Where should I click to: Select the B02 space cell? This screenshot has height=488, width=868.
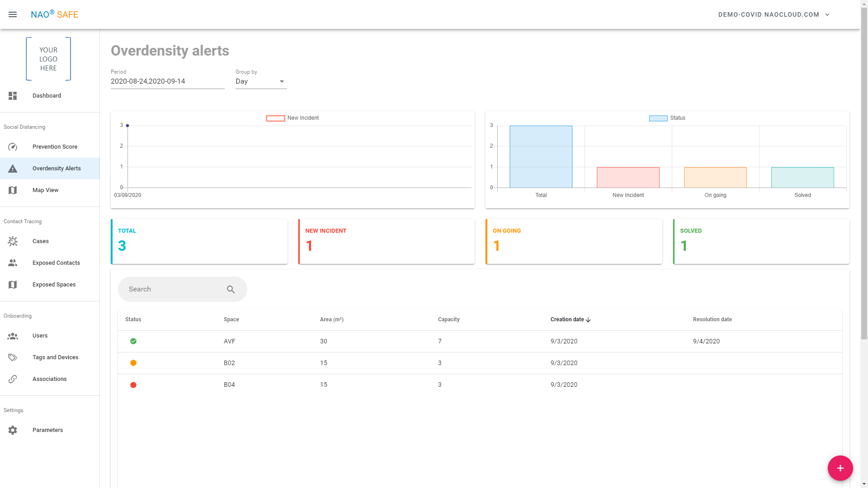(x=229, y=363)
